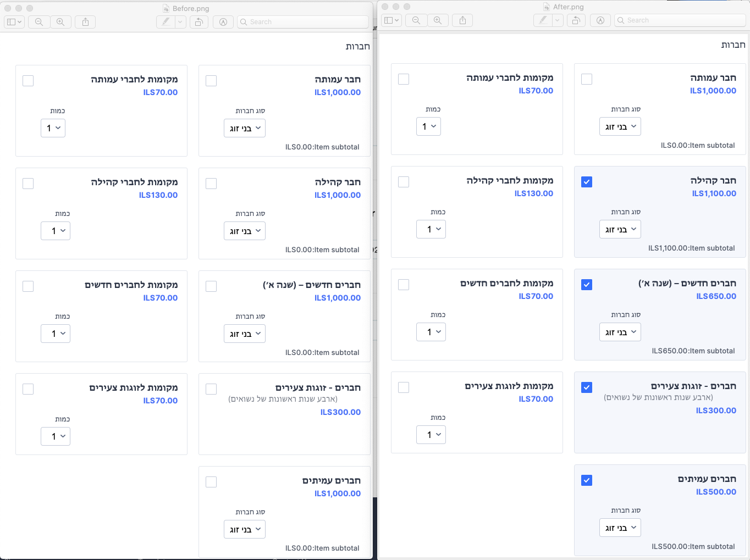Click ILS1,100.00 price in After.png
Screen dimensions: 750x560
(714, 193)
